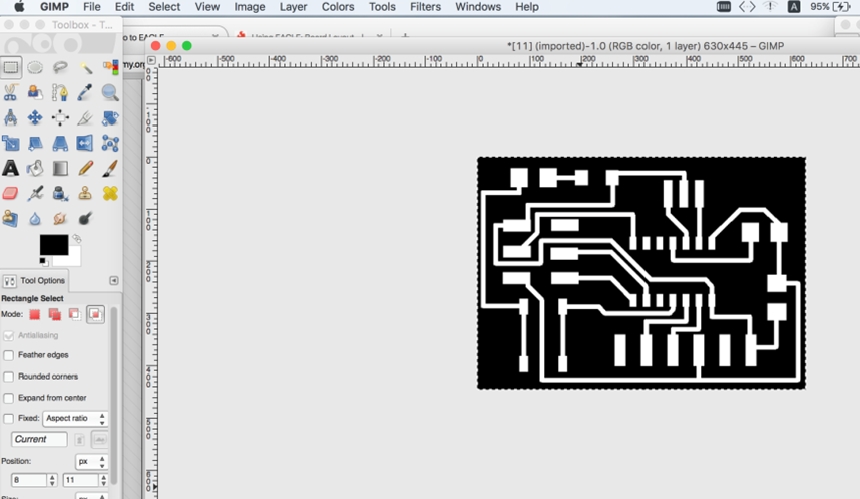
Task: Select the Free Select lasso tool
Action: click(60, 67)
